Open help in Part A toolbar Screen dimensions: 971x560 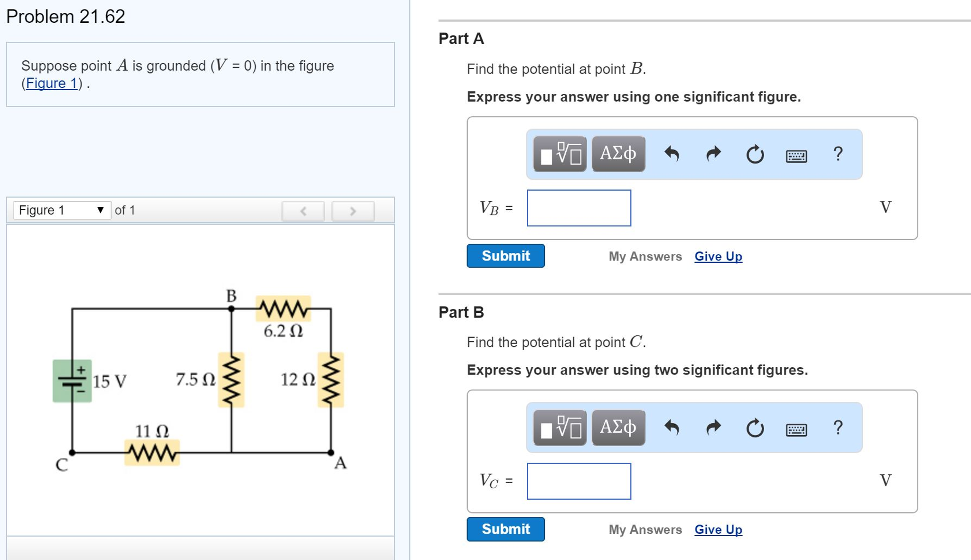coord(838,154)
